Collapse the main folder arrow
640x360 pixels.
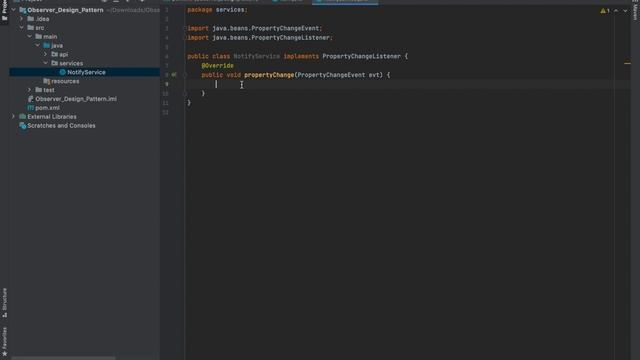coord(30,36)
